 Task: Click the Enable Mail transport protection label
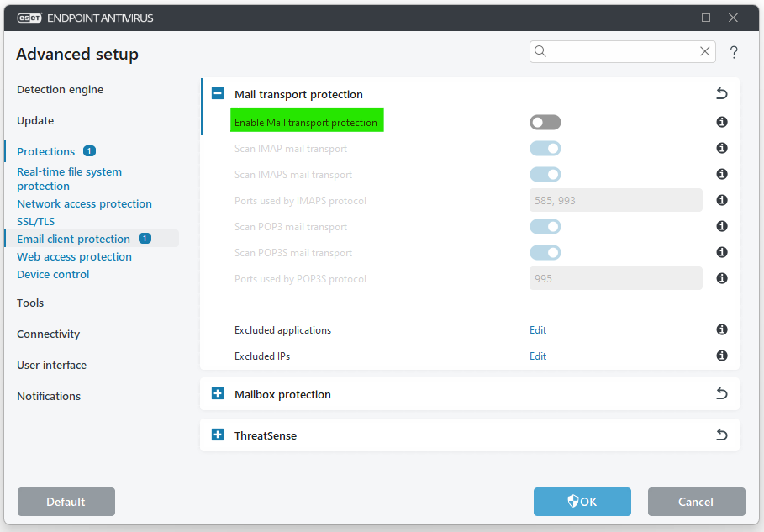point(306,123)
